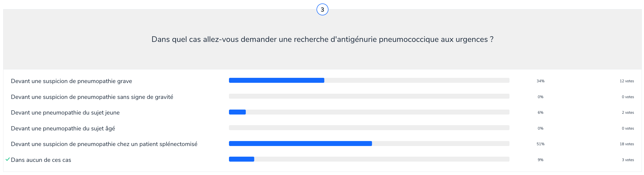This screenshot has height=175, width=644.
Task: Click the question number 3 badge
Action: (x=322, y=9)
